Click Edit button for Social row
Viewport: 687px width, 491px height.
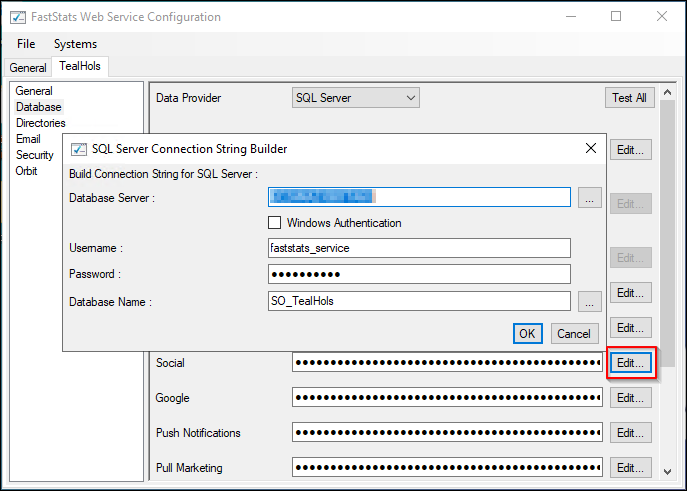pyautogui.click(x=630, y=363)
